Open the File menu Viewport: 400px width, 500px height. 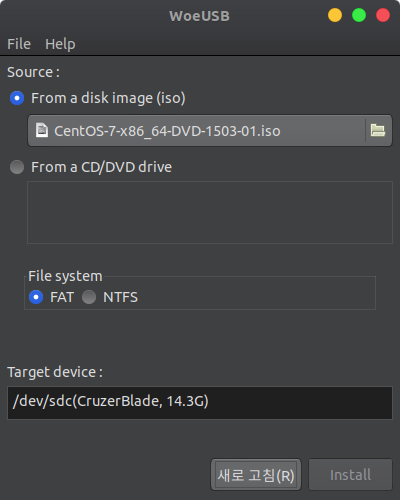click(x=19, y=44)
